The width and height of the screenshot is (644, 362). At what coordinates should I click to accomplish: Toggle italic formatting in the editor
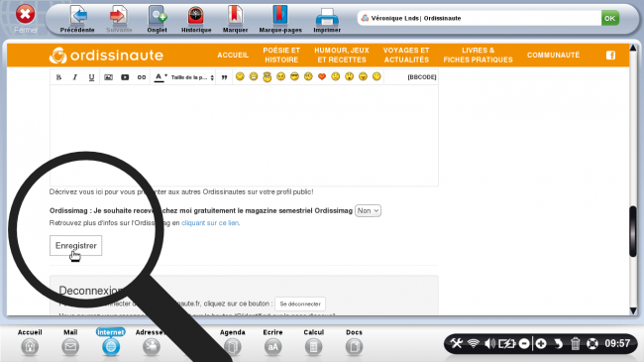point(74,77)
